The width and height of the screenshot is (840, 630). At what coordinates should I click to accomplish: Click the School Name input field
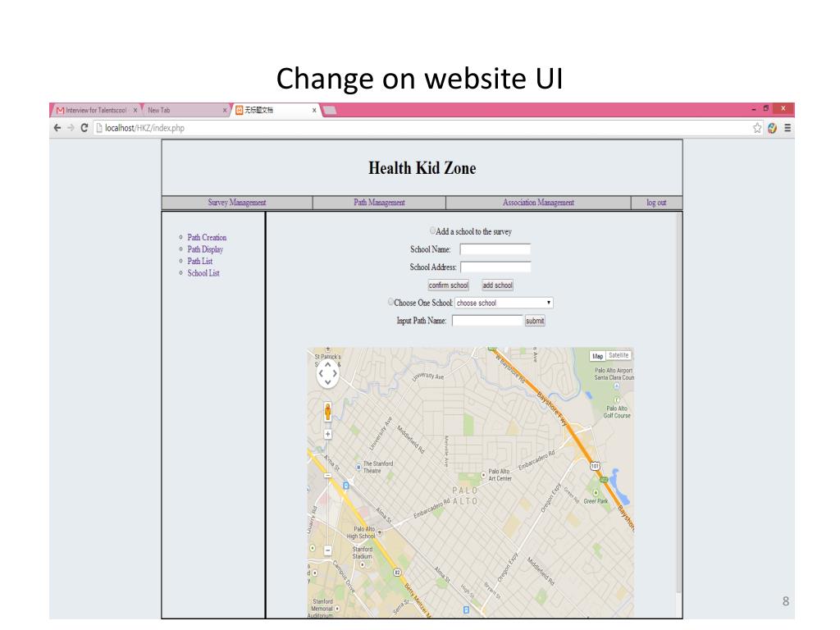point(495,249)
